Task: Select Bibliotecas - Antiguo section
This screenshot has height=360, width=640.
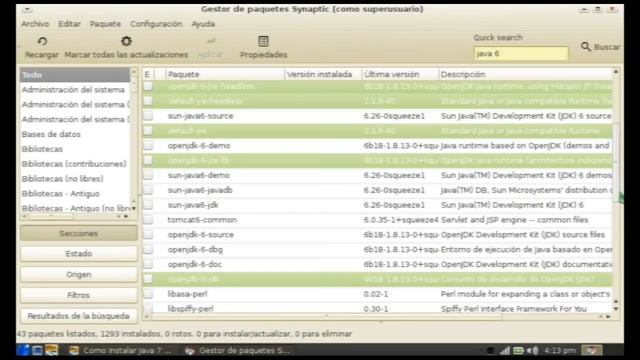Action: pos(75,193)
